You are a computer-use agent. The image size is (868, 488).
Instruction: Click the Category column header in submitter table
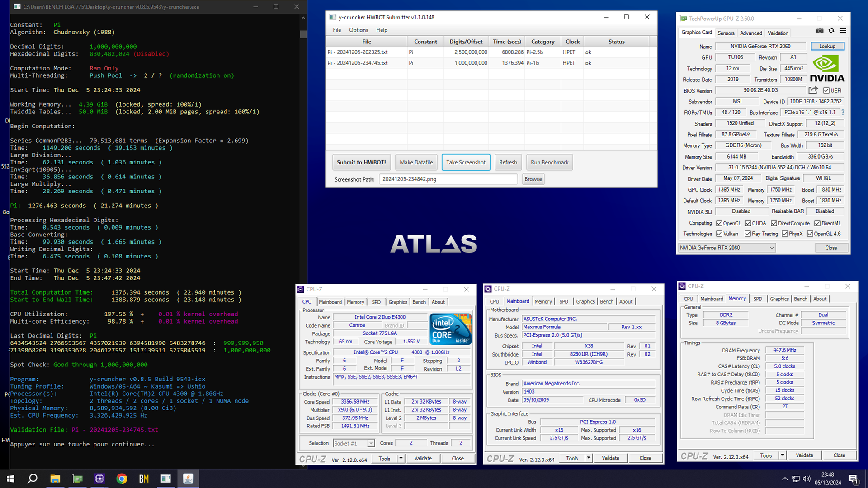click(542, 42)
